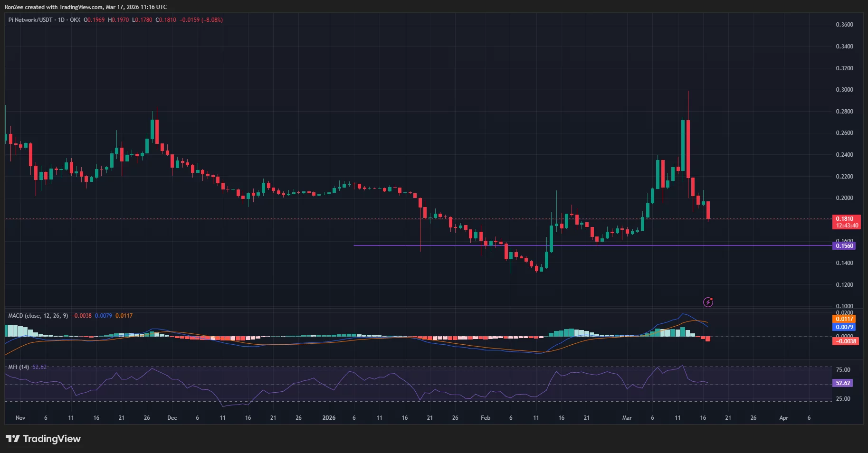Viewport: 868px width, 453px height.
Task: Open the Pi Network/USDT symbol name
Action: pos(29,20)
